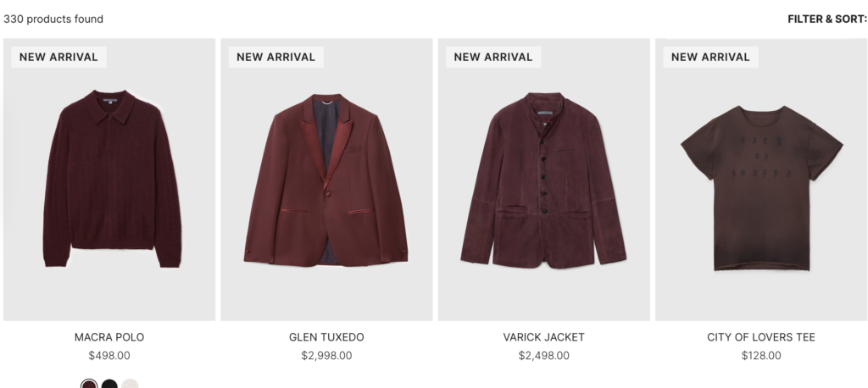Image resolution: width=868 pixels, height=388 pixels.
Task: Open the CITY OF LOVERS TEE title link
Action: 761,337
